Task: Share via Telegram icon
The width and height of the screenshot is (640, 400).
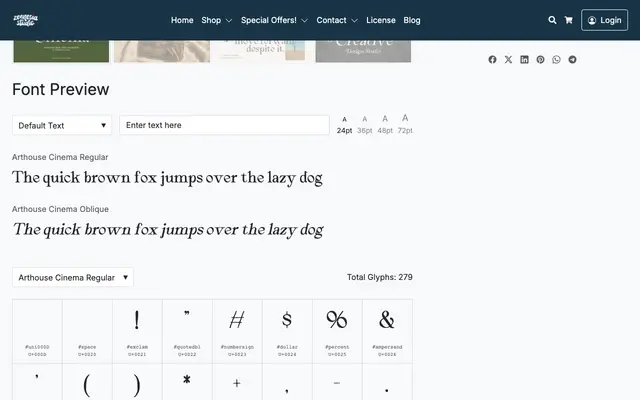Action: point(572,60)
